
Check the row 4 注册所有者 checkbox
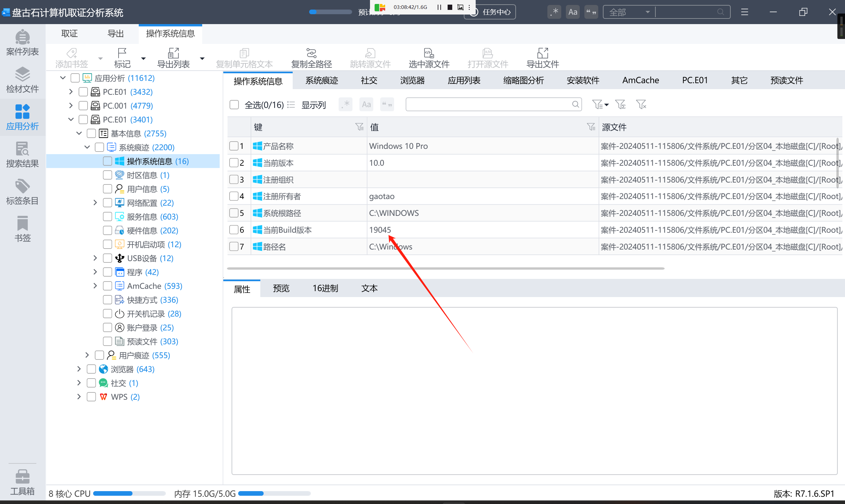(234, 196)
